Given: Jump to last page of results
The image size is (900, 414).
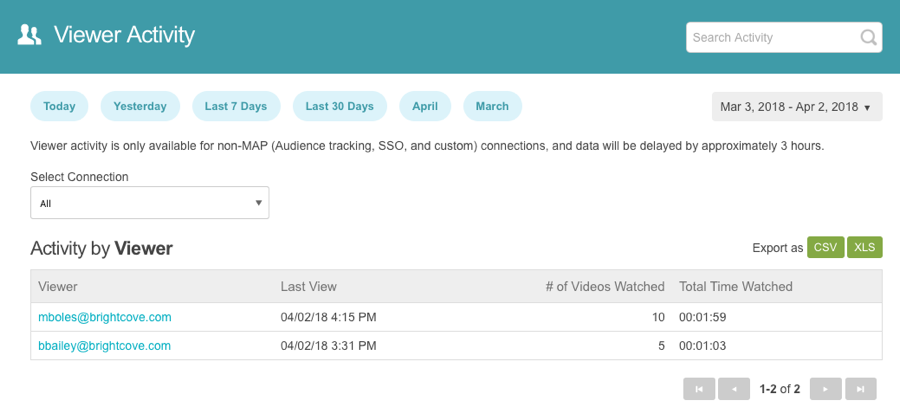Looking at the screenshot, I should 860,389.
